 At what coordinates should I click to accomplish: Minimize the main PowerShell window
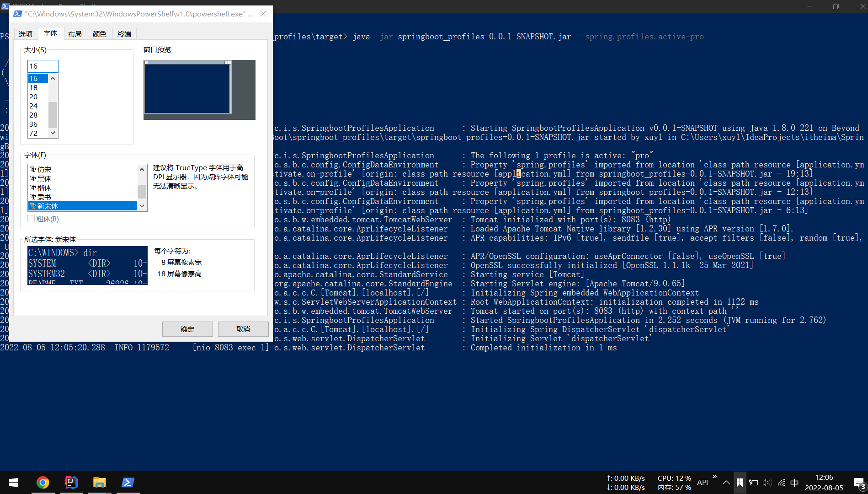[809, 6]
